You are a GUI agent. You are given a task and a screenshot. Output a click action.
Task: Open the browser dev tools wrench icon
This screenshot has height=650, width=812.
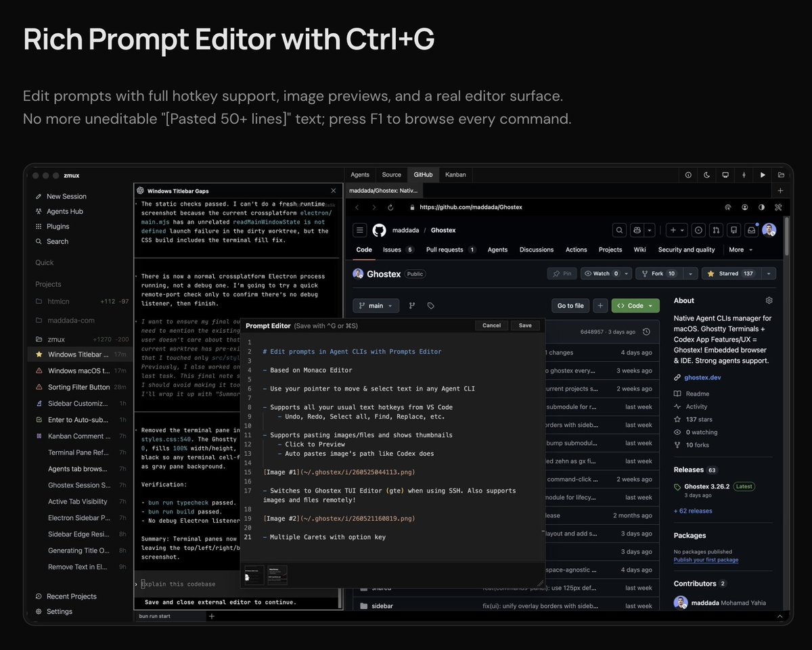[778, 207]
